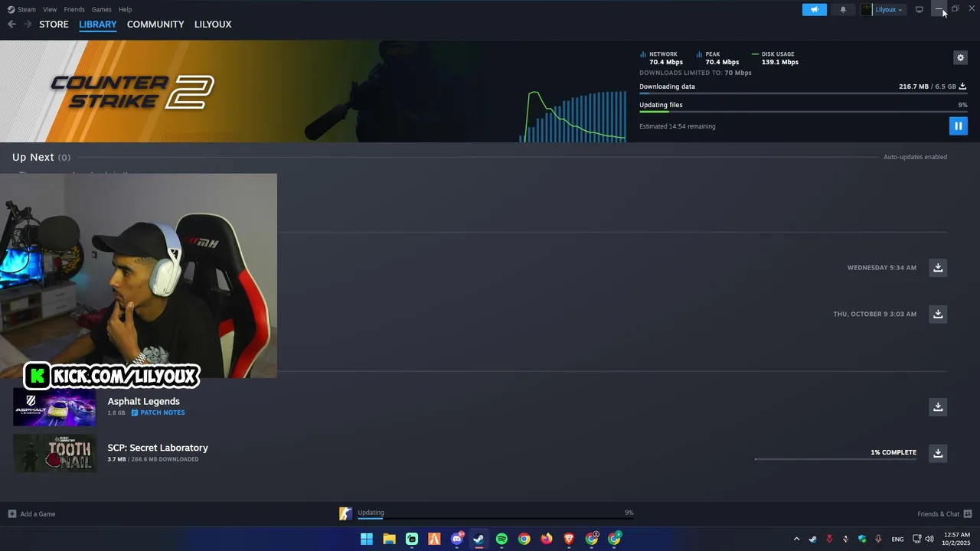Open the Friends menu
This screenshot has height=551, width=980.
point(74,9)
